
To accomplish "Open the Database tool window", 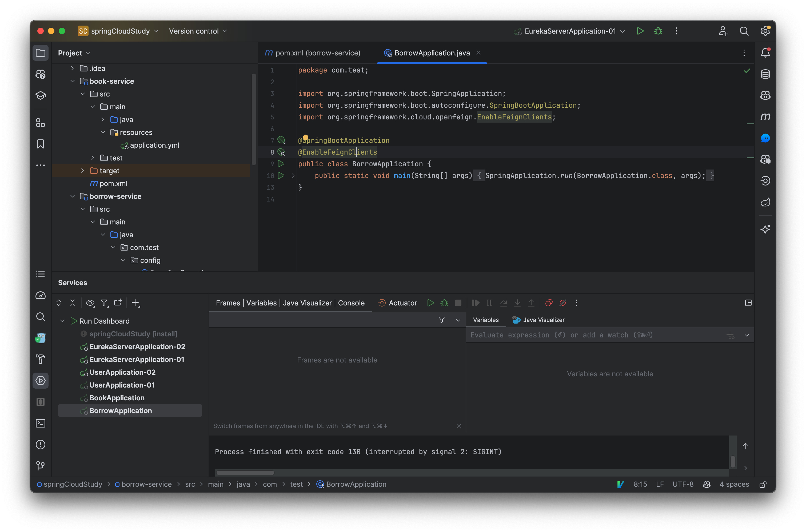I will pos(766,74).
